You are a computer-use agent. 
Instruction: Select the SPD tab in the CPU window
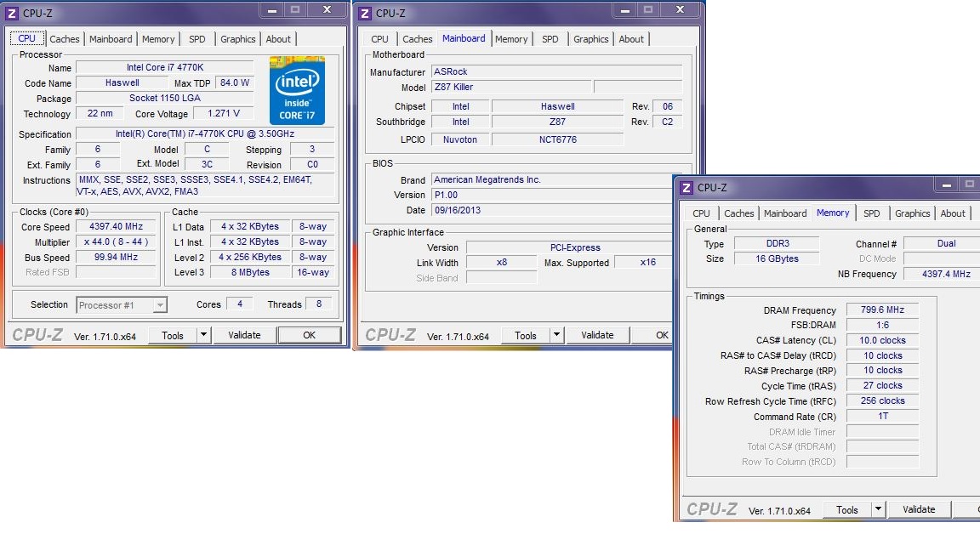pyautogui.click(x=197, y=39)
